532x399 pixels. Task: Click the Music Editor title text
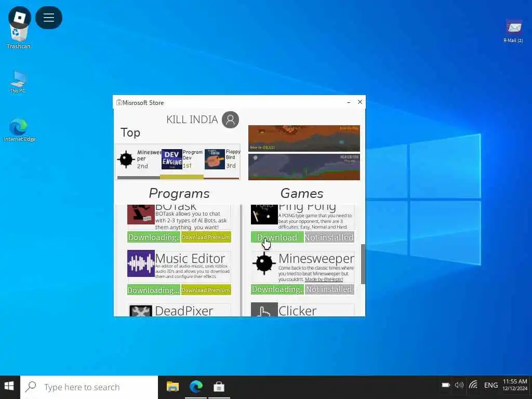click(x=190, y=258)
